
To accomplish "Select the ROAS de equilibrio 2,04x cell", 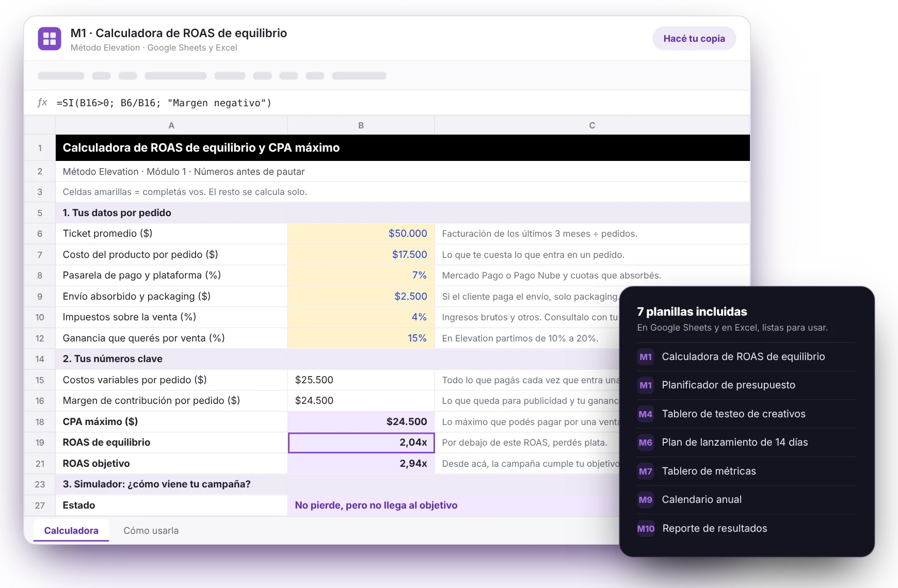I will 361,443.
